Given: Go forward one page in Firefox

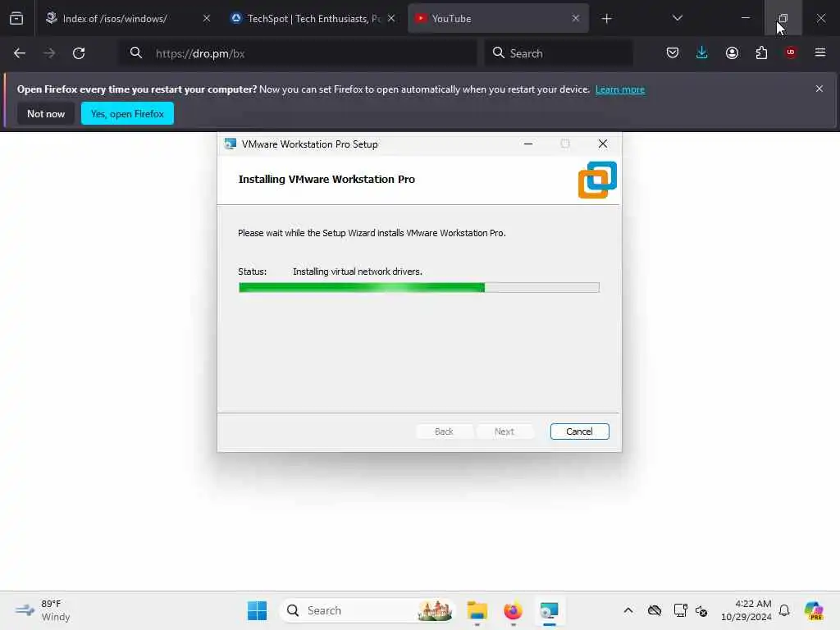Looking at the screenshot, I should [48, 53].
